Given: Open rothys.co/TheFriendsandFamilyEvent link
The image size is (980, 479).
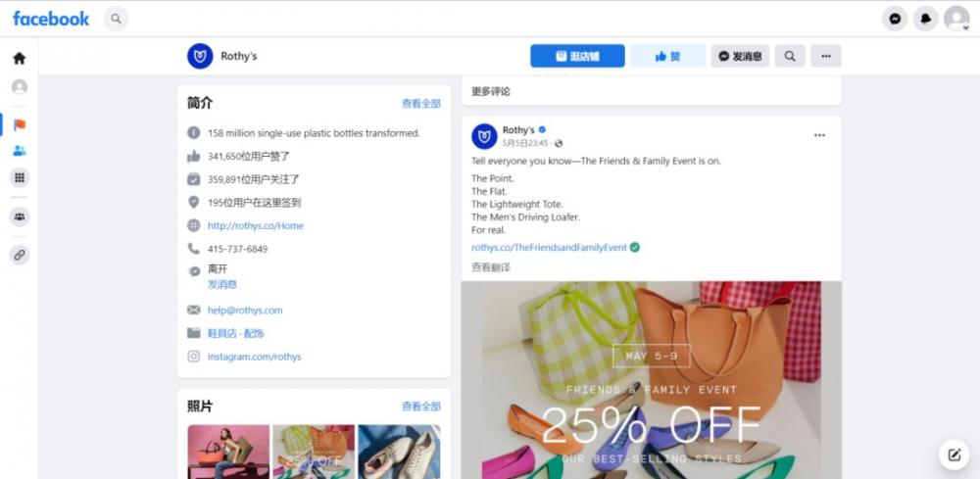Looking at the screenshot, I should point(549,247).
